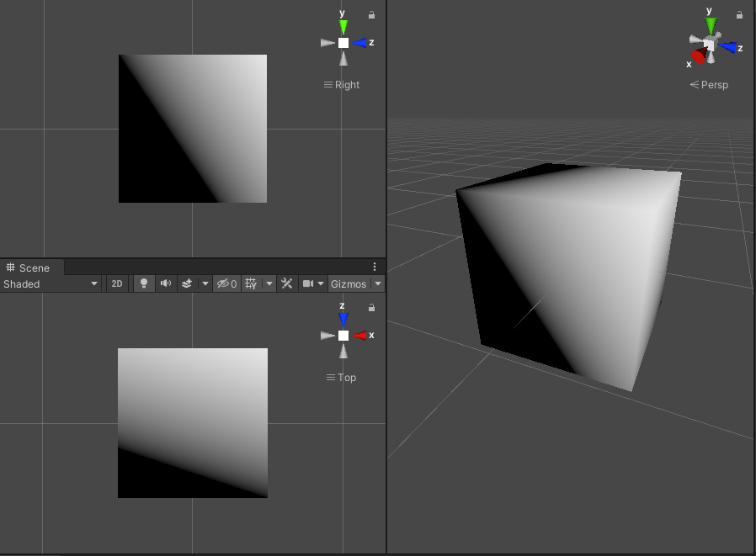Screen dimensions: 756x556
Task: Click the red x-axis cone in Persp gizmo
Action: [x=699, y=55]
